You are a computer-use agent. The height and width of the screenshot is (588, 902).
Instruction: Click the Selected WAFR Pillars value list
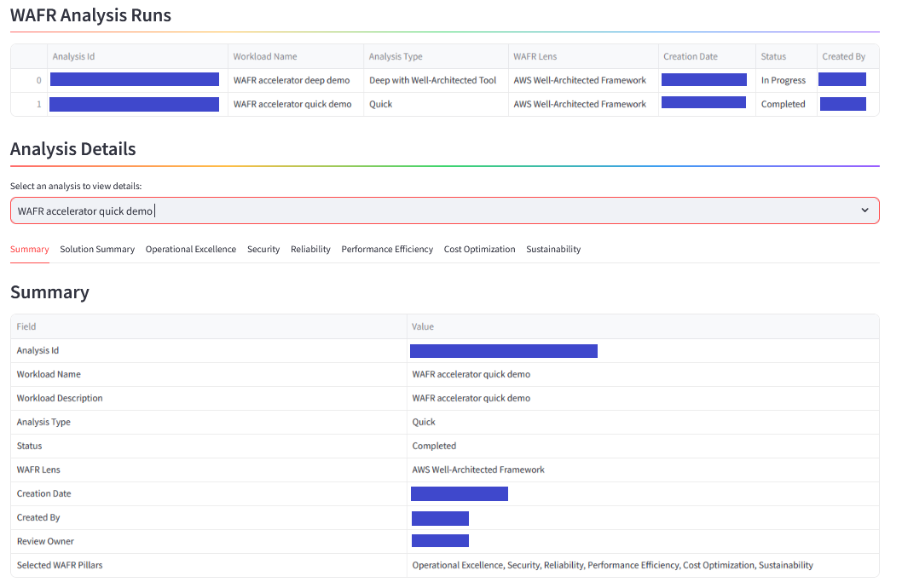pyautogui.click(x=643, y=565)
